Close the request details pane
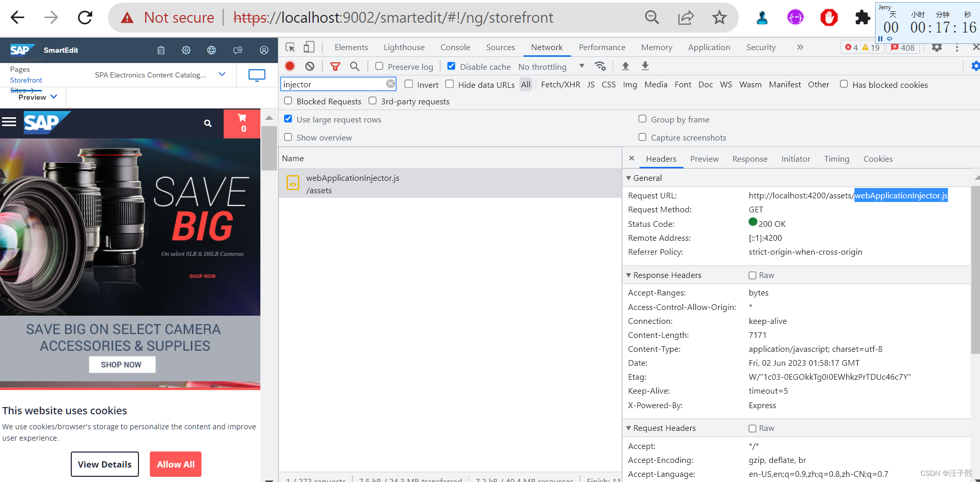The width and height of the screenshot is (980, 482). click(631, 159)
